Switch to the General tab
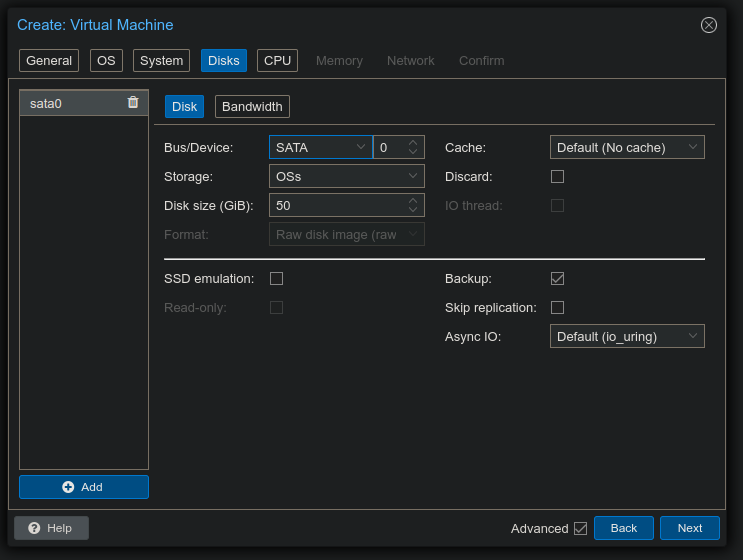The image size is (743, 560). click(49, 60)
